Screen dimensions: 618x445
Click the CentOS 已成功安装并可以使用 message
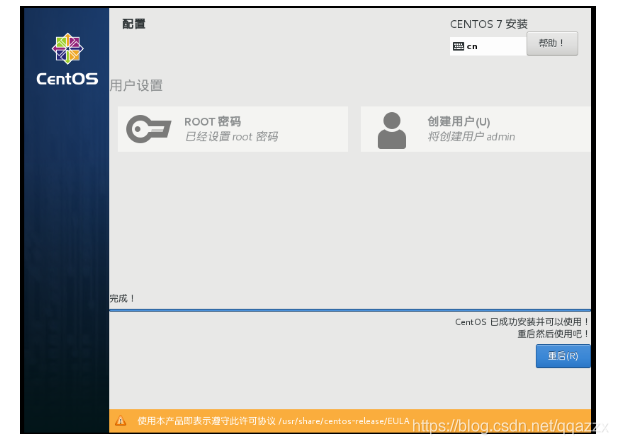point(522,322)
